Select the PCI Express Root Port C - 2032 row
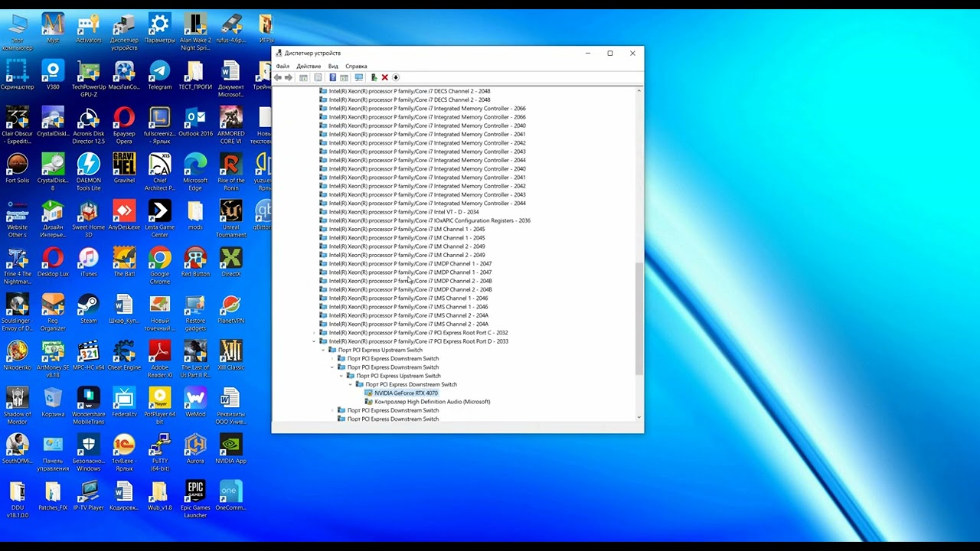The image size is (980, 551). (418, 333)
